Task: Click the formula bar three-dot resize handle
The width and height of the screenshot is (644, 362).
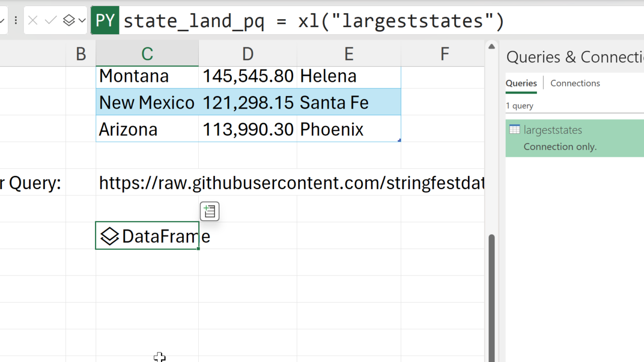Action: 16,21
